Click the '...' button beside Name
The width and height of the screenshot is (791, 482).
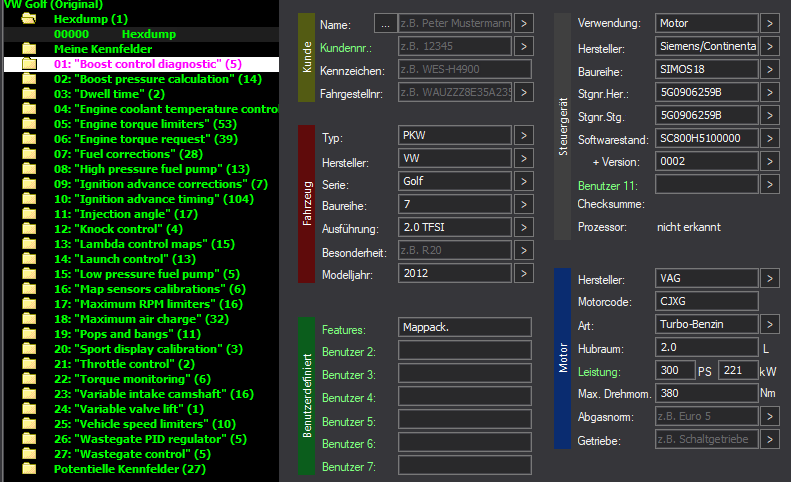point(385,23)
